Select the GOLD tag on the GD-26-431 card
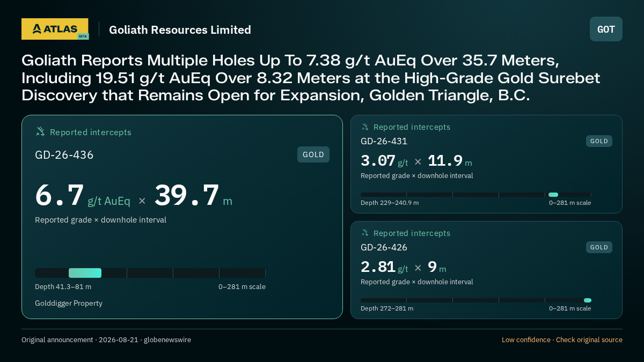 click(x=599, y=141)
